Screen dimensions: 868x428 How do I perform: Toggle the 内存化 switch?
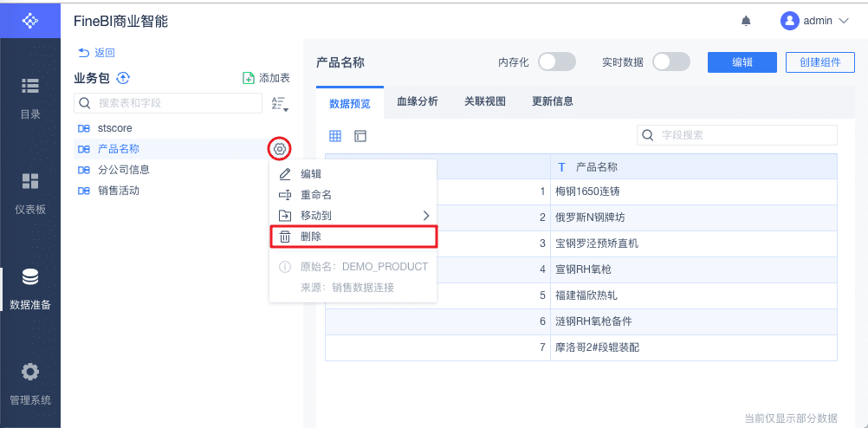557,62
